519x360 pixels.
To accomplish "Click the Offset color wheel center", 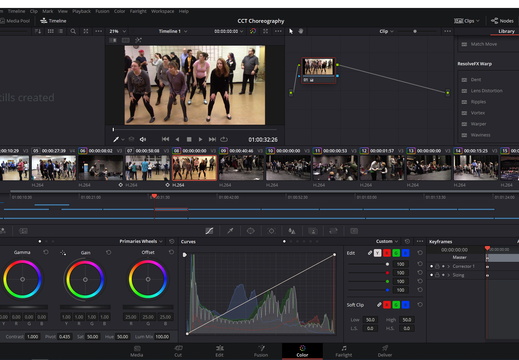I will coord(148,279).
